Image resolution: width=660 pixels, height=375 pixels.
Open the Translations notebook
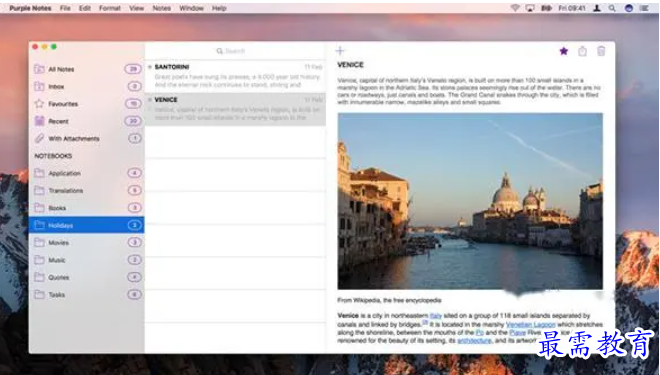87,191
